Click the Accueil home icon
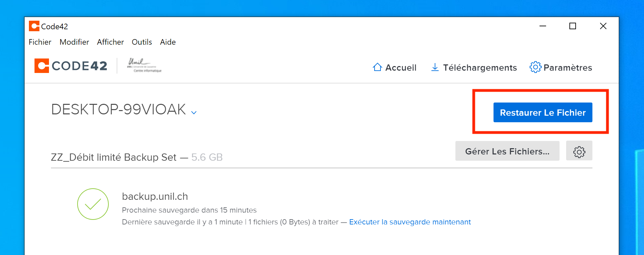 tap(377, 67)
